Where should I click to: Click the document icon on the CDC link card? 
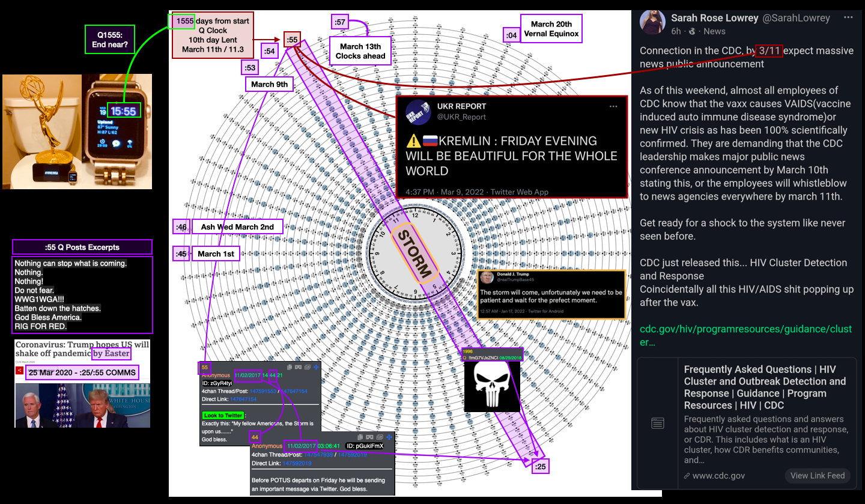pyautogui.click(x=658, y=424)
